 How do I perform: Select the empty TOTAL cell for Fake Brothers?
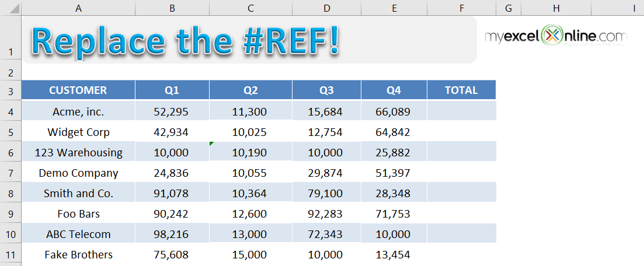coord(461,254)
